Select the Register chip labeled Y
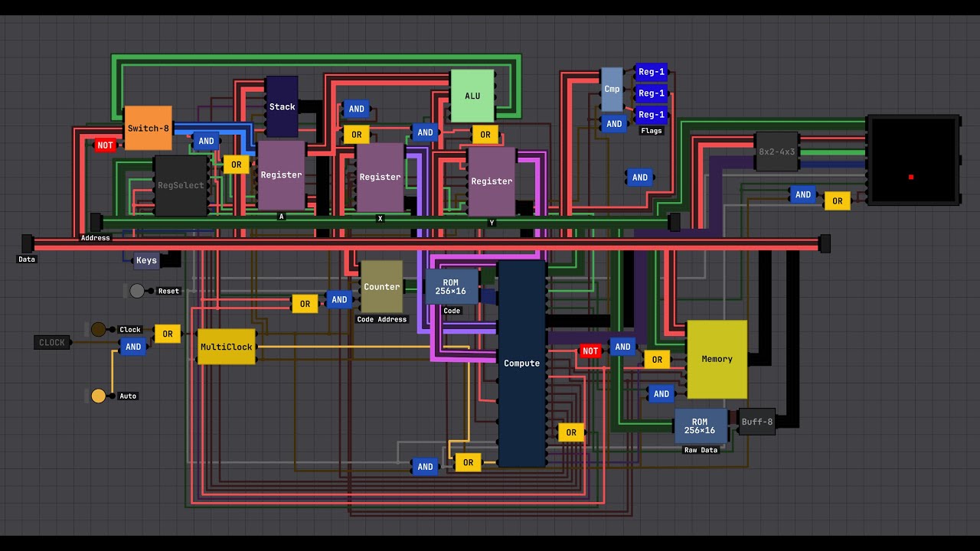Image resolution: width=980 pixels, height=551 pixels. (492, 181)
